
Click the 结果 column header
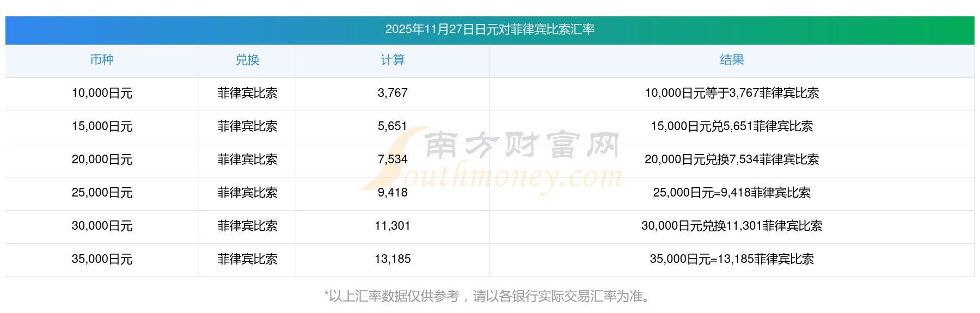[x=732, y=60]
